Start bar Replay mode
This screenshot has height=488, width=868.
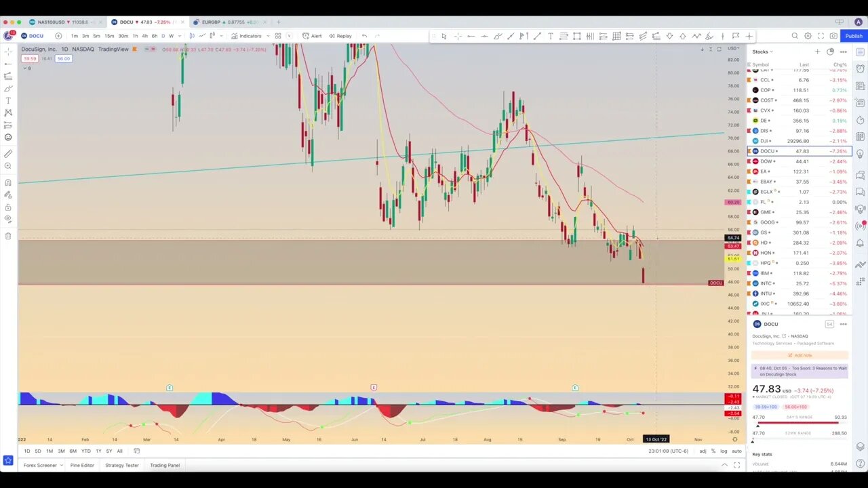(340, 36)
